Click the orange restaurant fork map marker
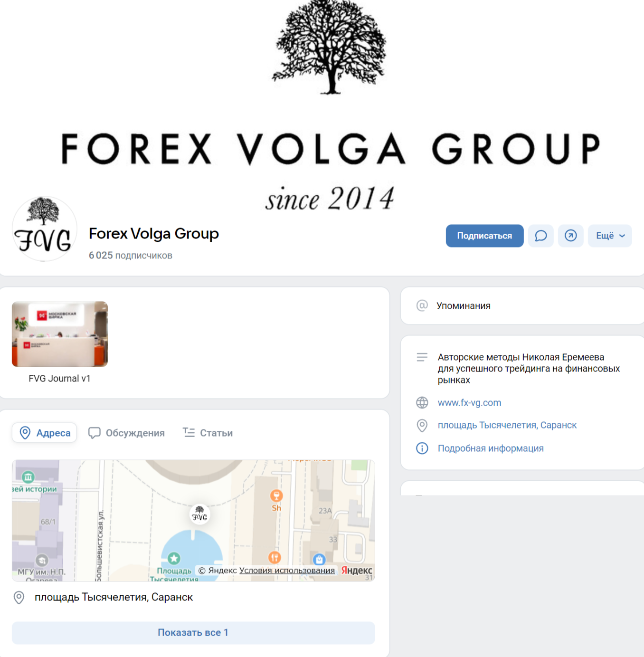 click(x=275, y=557)
